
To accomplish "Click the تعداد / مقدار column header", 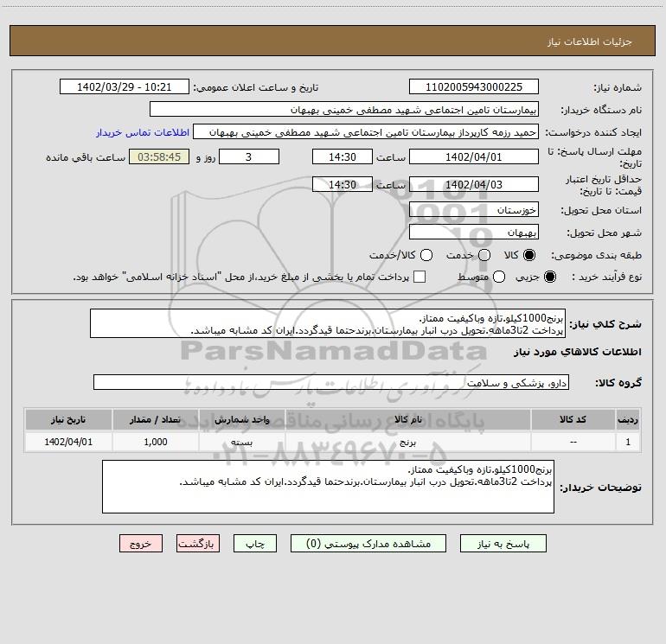I will pyautogui.click(x=156, y=419).
